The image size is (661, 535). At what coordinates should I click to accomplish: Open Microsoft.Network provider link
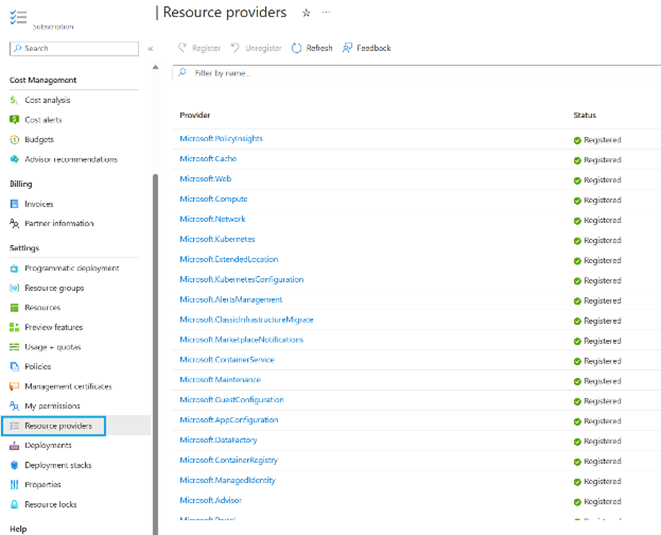coord(212,219)
